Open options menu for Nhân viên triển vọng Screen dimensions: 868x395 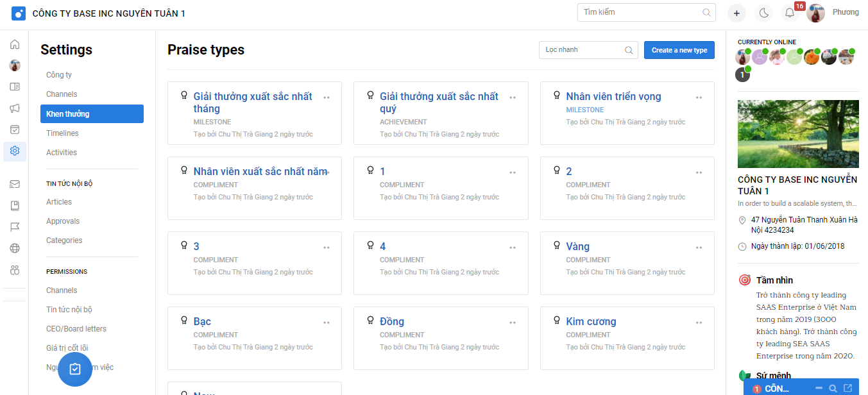point(699,97)
